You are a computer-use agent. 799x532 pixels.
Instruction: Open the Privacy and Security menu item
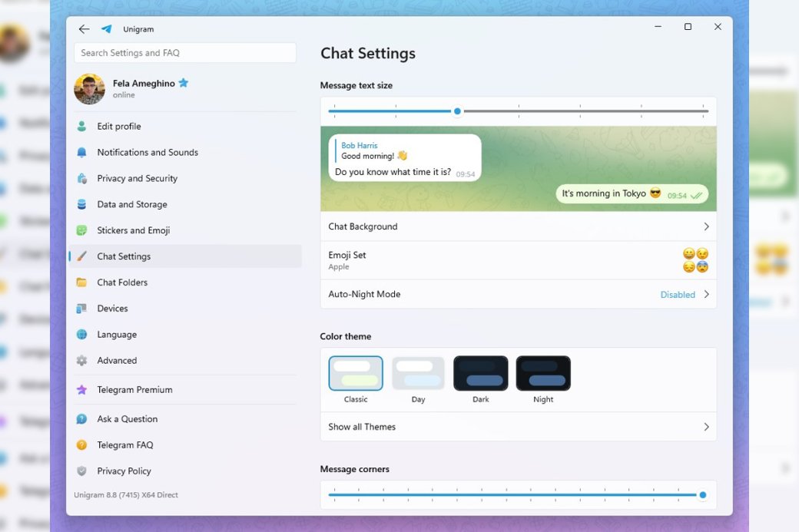pos(185,178)
